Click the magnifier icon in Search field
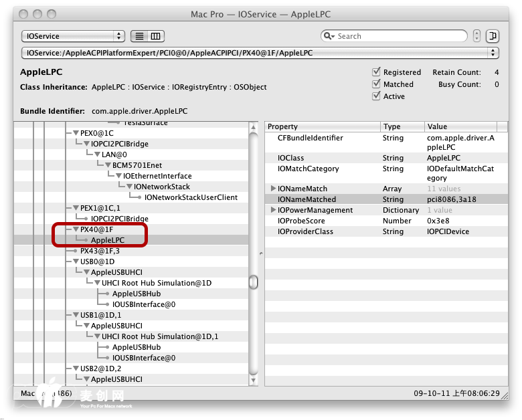Image resolution: width=522 pixels, height=420 pixels. pos(329,36)
